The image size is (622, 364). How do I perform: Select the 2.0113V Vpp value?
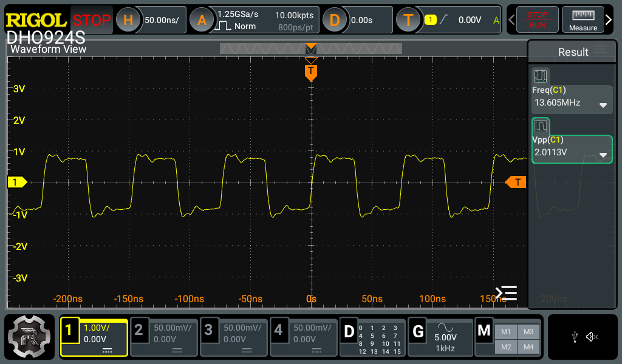tap(550, 152)
